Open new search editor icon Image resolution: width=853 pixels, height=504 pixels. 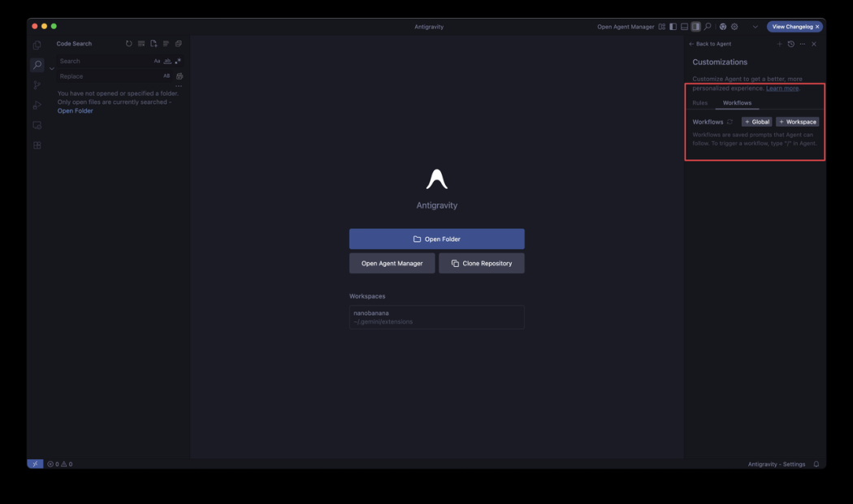(x=154, y=44)
